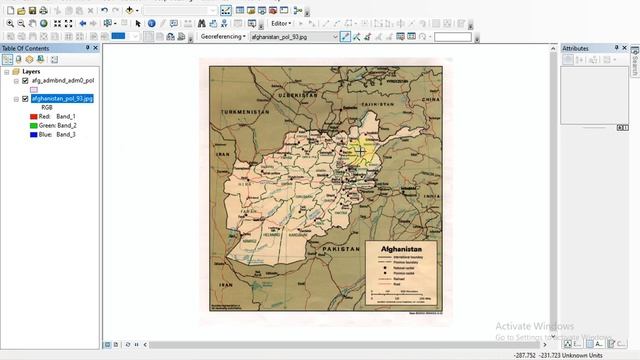Select the Zoom In tool
This screenshot has height=360, width=640.
coord(10,24)
